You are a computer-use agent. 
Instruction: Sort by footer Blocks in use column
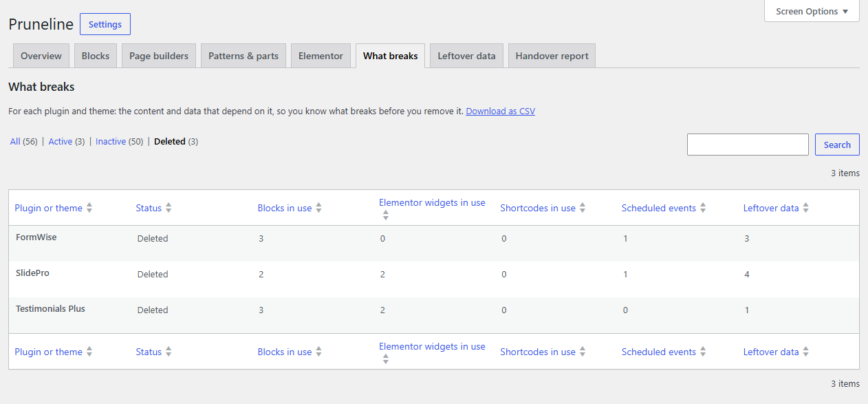(285, 352)
